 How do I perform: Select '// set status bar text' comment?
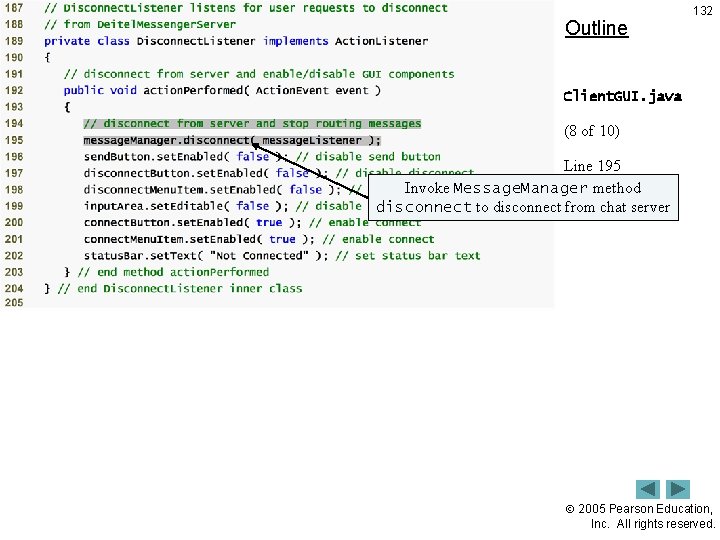[408, 256]
